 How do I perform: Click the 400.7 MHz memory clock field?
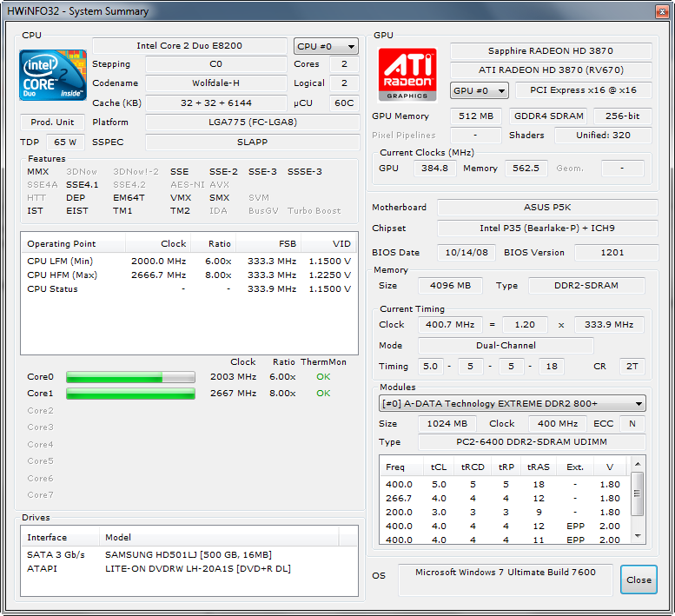(450, 325)
